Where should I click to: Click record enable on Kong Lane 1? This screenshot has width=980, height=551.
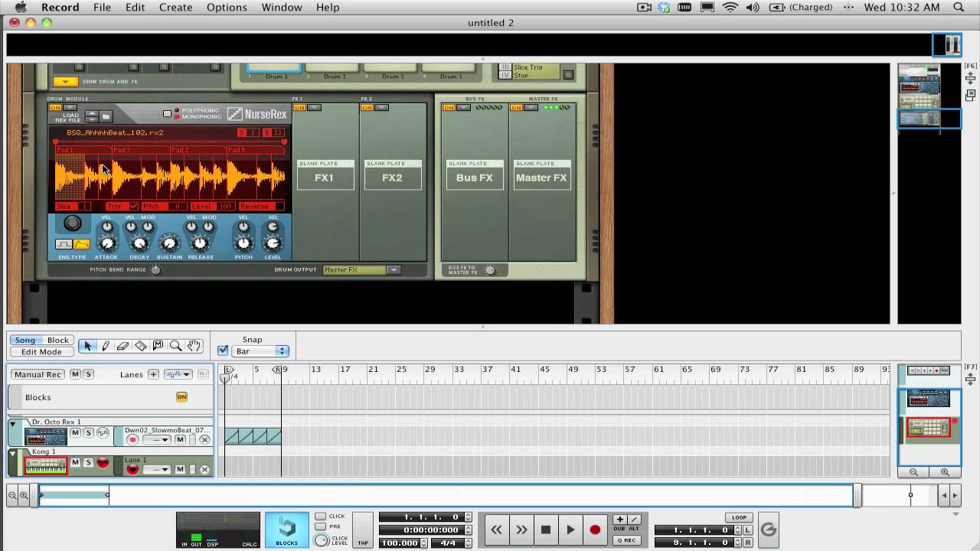132,469
